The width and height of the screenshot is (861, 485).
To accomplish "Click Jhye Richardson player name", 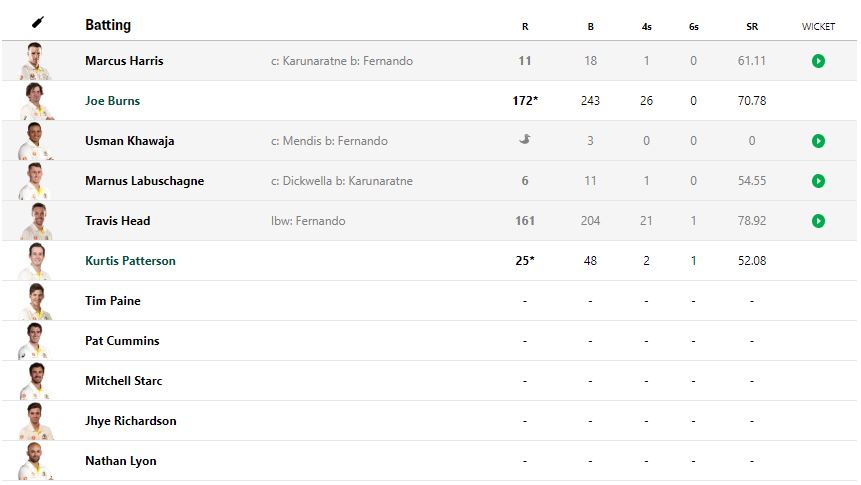I will (x=130, y=421).
